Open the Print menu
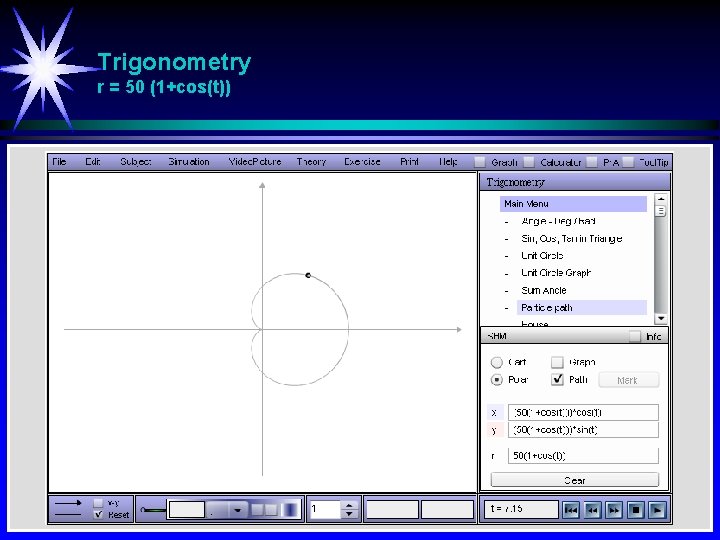 [x=409, y=162]
